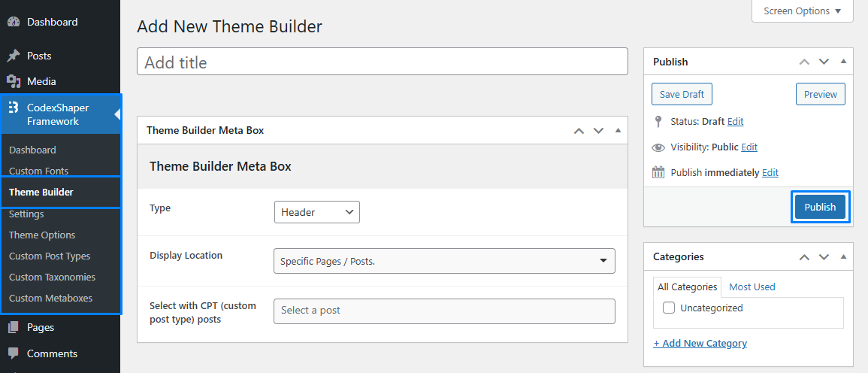Click the Dashboard gauge icon in sidebar
Screen dimensions: 868x373
[x=14, y=22]
